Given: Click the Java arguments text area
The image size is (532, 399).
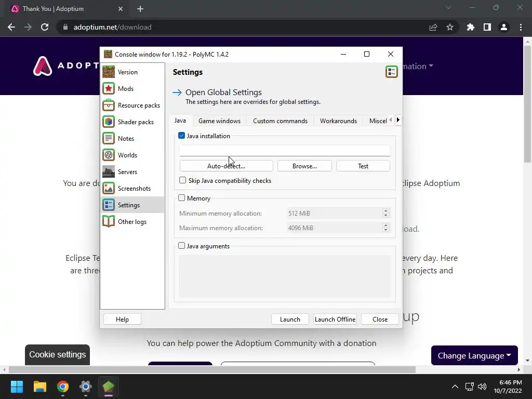Looking at the screenshot, I should click(285, 276).
